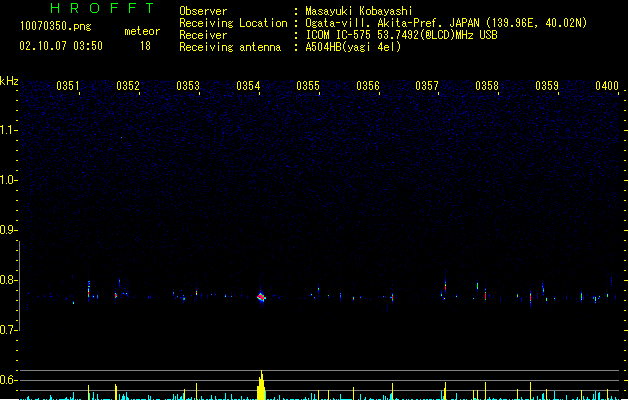629x400 pixels.
Task: Click the 0.9 kHz frequency label
Action: click(8, 230)
